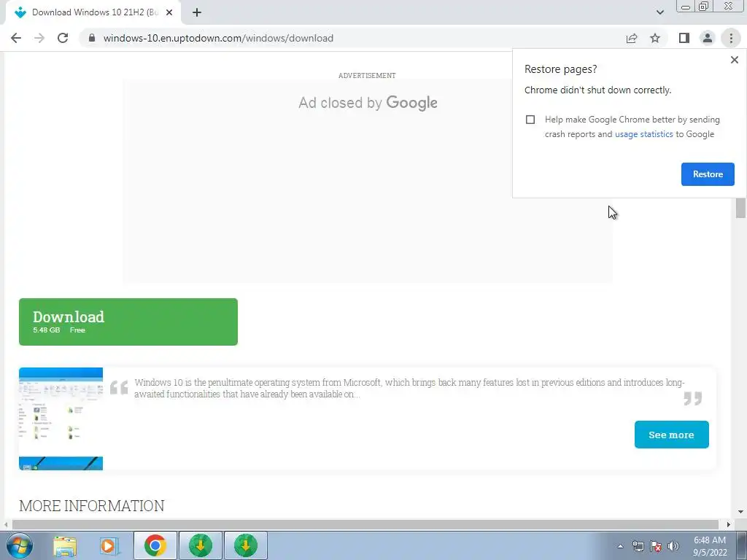Open the first green downloader taskbar icon
Viewport: 747px width, 560px height.
[200, 545]
